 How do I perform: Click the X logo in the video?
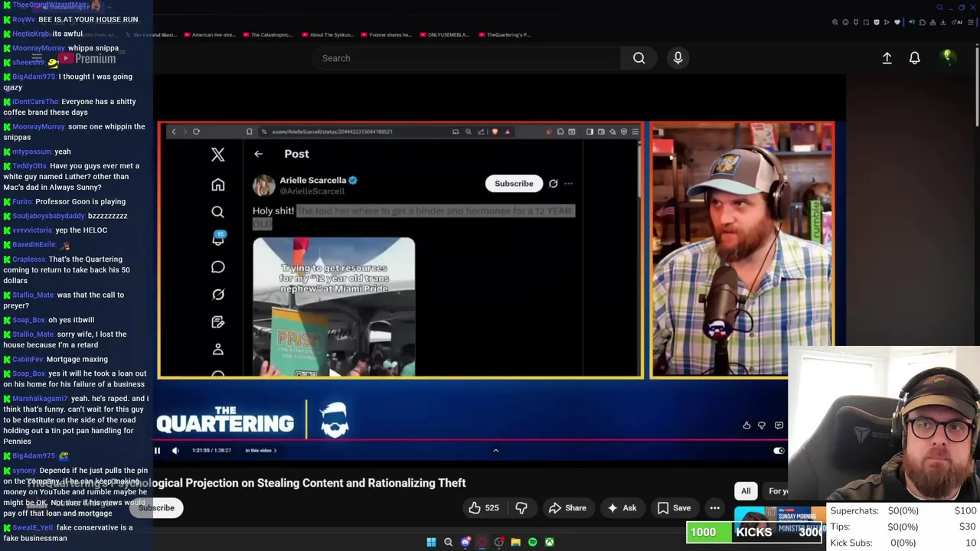[x=217, y=155]
